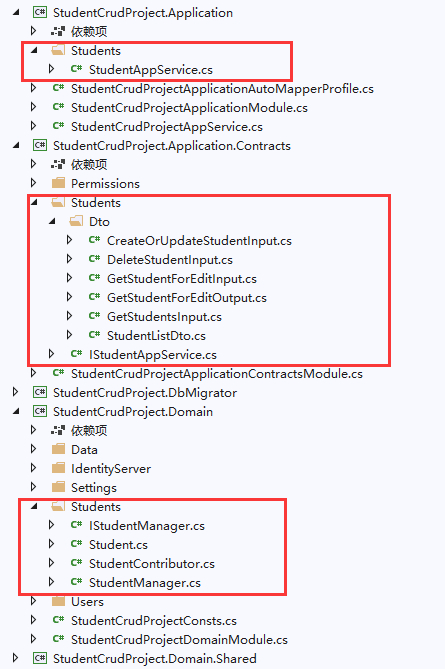Click the C# icon beside StudentListDto.cs
445x669 pixels.
tap(94, 335)
